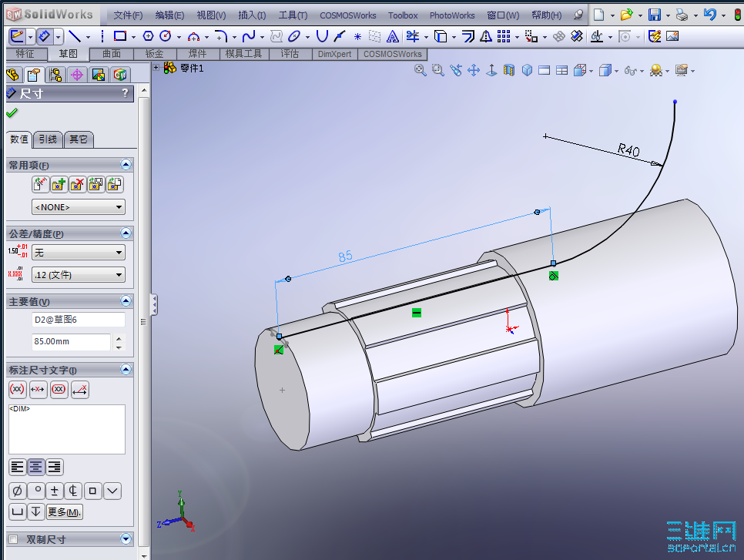Screen dimensions: 744x560
Task: Insert the diameter symbol Ø
Action: pyautogui.click(x=17, y=491)
